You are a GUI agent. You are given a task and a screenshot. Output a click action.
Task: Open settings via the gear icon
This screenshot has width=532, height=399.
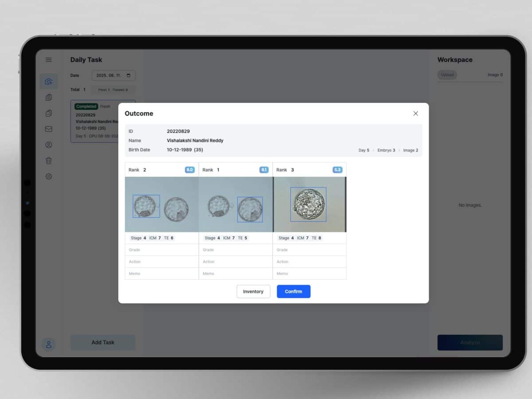click(49, 176)
